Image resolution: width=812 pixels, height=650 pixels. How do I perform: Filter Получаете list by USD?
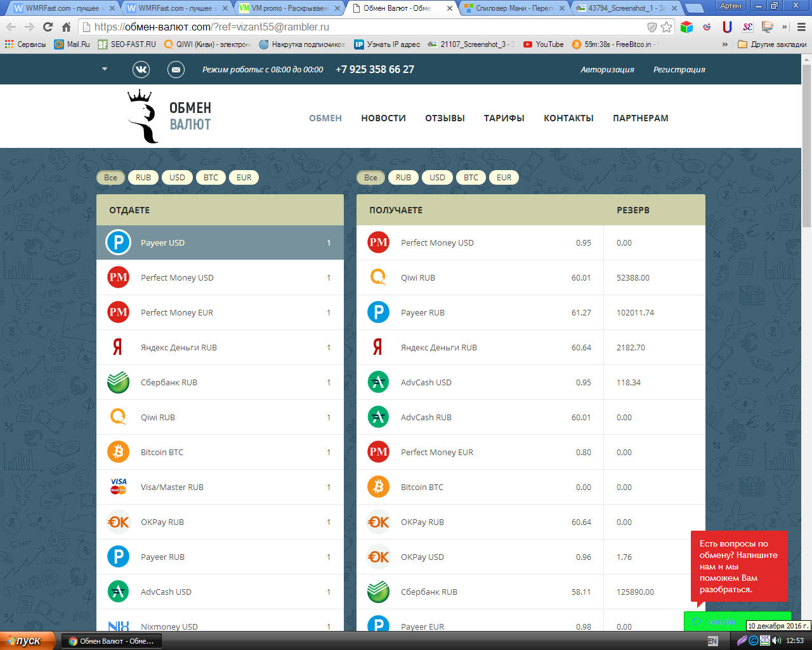pos(437,178)
